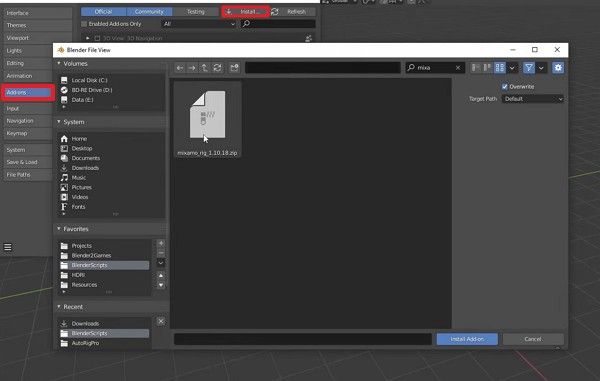
Task: Open HDRI favorite folder
Action: pyautogui.click(x=78, y=275)
